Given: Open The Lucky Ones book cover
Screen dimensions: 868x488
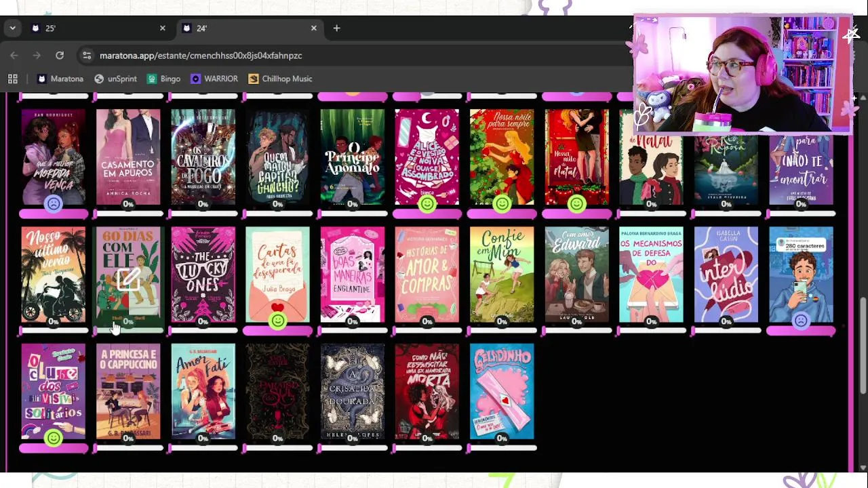Looking at the screenshot, I should coord(203,274).
